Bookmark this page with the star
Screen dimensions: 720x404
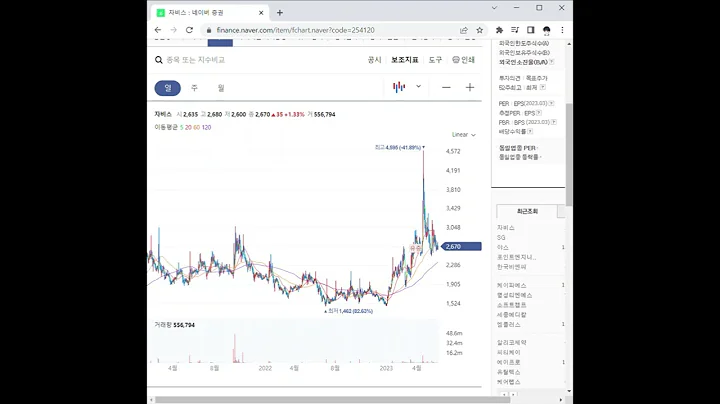pos(479,30)
